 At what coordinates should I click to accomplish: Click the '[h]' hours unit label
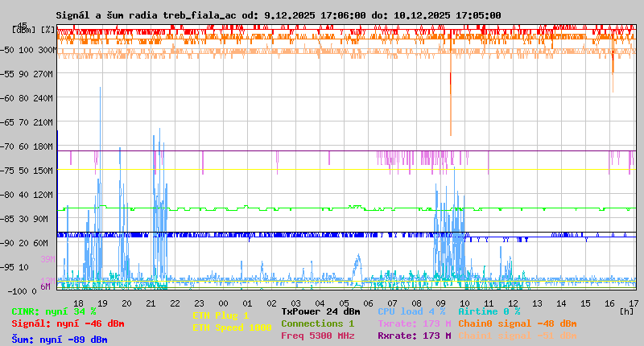tap(627, 311)
